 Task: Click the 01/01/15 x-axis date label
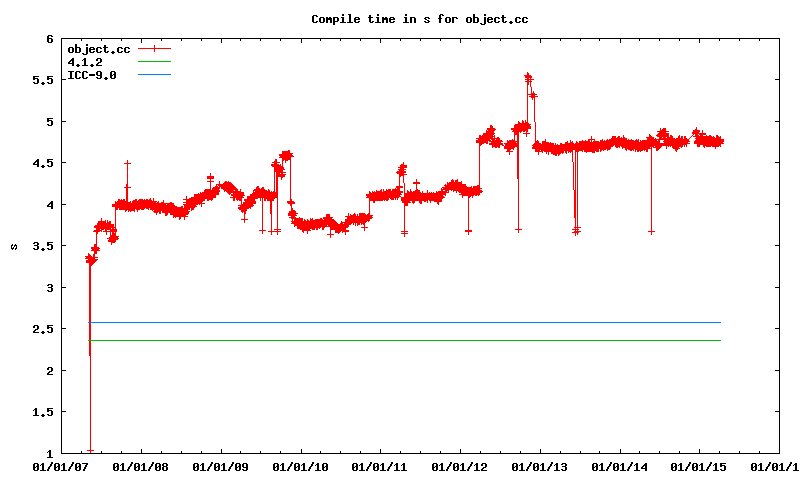click(699, 466)
